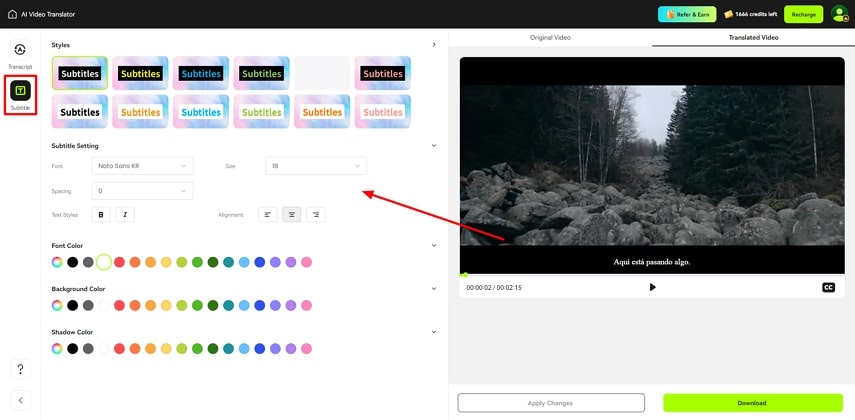Click the home icon beside AI Video Translator
855x420 pixels.
[x=12, y=14]
